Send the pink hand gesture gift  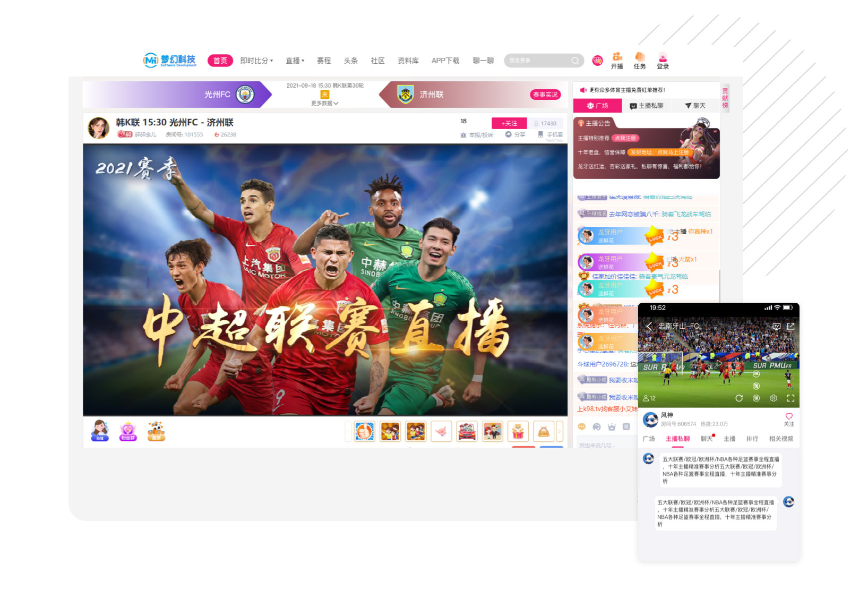[x=441, y=432]
